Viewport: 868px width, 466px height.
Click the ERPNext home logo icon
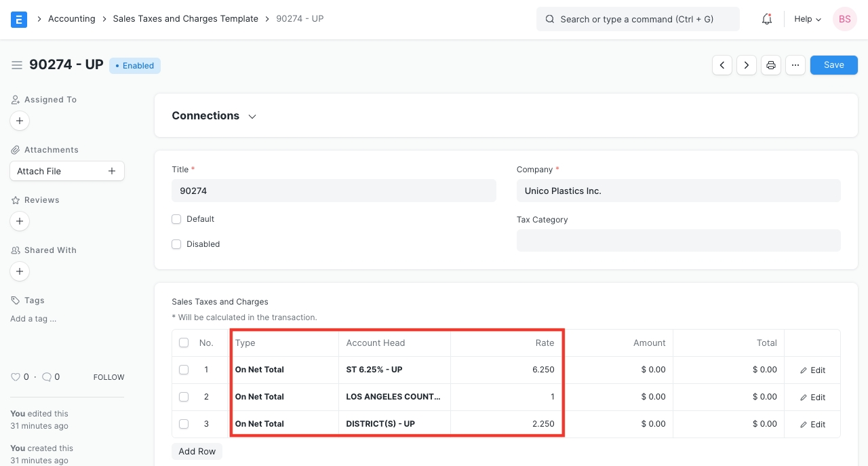point(19,19)
